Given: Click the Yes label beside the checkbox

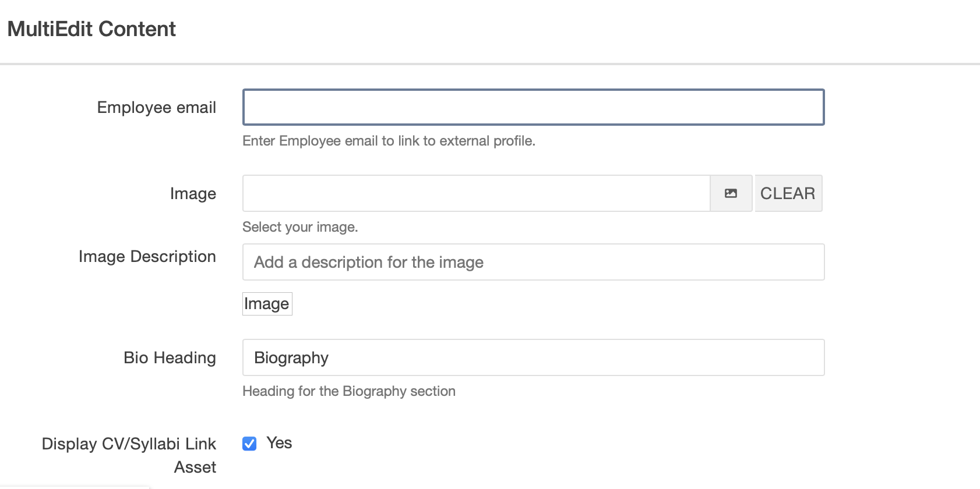Looking at the screenshot, I should pos(279,443).
